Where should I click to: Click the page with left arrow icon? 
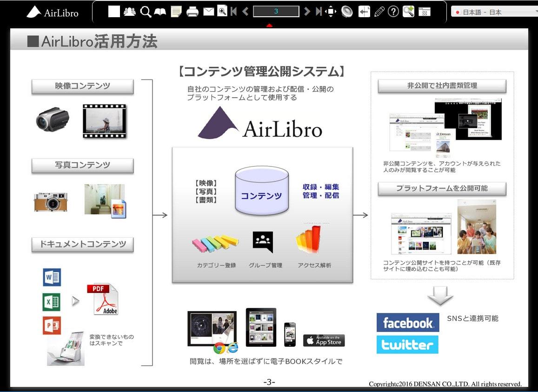click(x=364, y=12)
